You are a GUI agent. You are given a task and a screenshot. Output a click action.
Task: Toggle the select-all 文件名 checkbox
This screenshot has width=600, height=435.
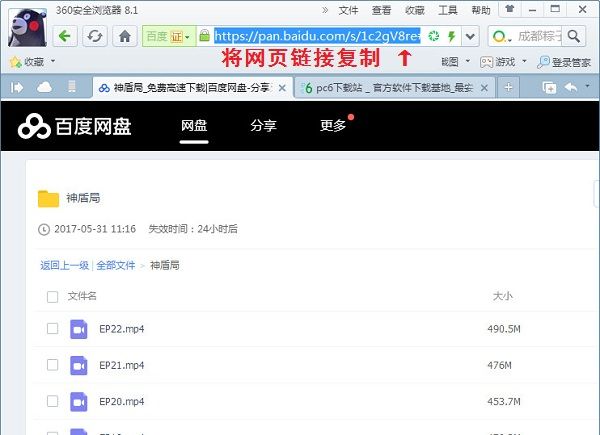click(x=52, y=297)
